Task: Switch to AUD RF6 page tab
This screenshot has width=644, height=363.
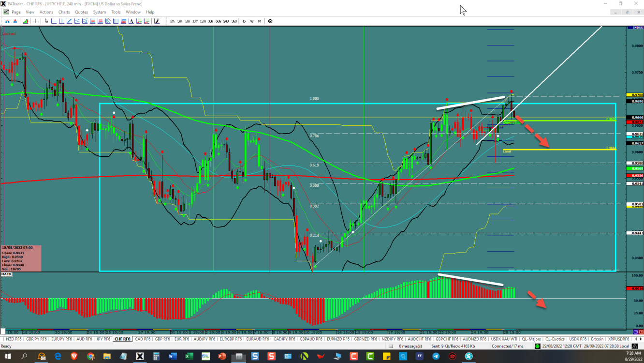Action: coord(85,339)
